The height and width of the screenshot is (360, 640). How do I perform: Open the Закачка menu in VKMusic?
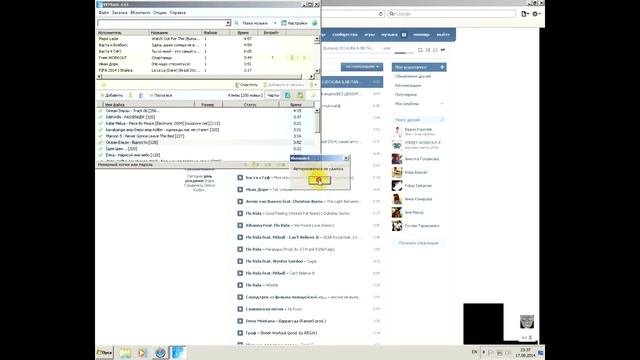click(120, 13)
